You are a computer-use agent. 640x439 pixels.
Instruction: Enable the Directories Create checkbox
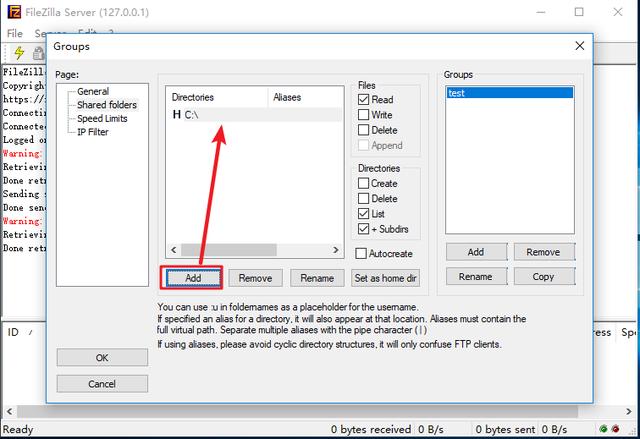pyautogui.click(x=363, y=183)
